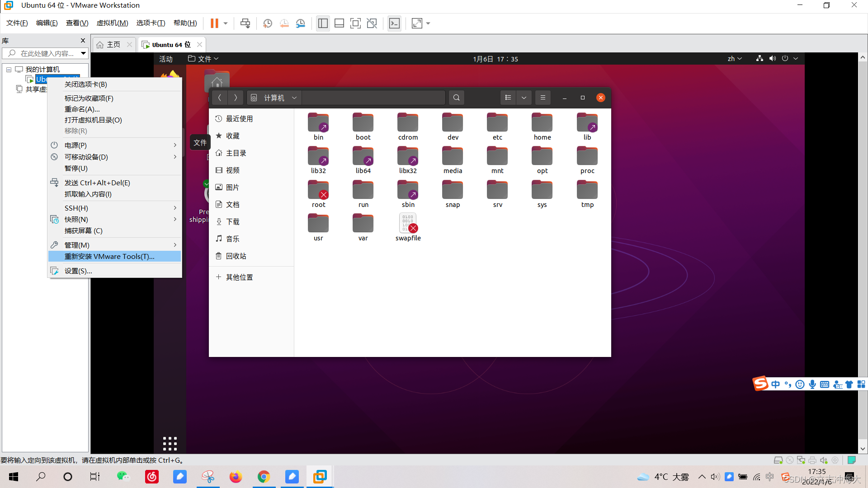Click the take snapshot toolbar icon
This screenshot has height=488, width=868.
(x=267, y=23)
